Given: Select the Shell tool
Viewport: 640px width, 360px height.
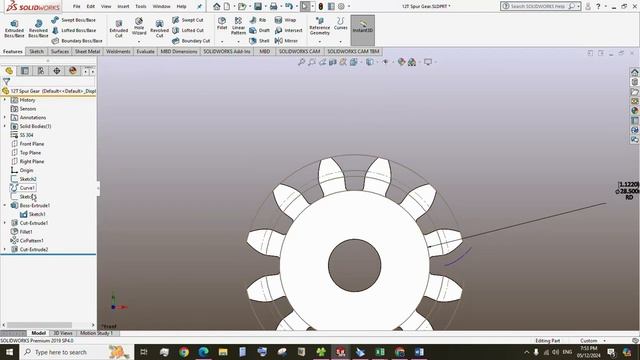Looking at the screenshot, I should click(x=259, y=41).
